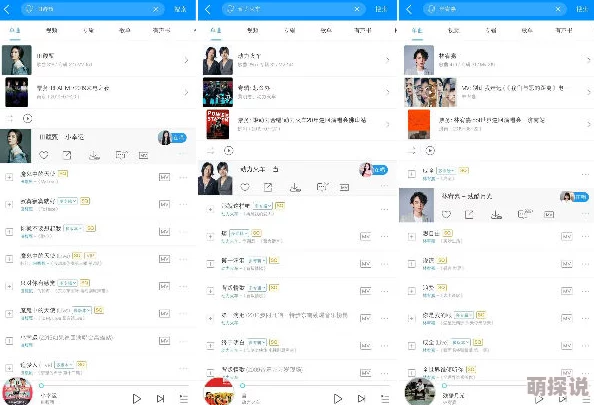Toggle shuffle mode on the female singer screen
Screen dimensions: 594x405
coord(10,119)
